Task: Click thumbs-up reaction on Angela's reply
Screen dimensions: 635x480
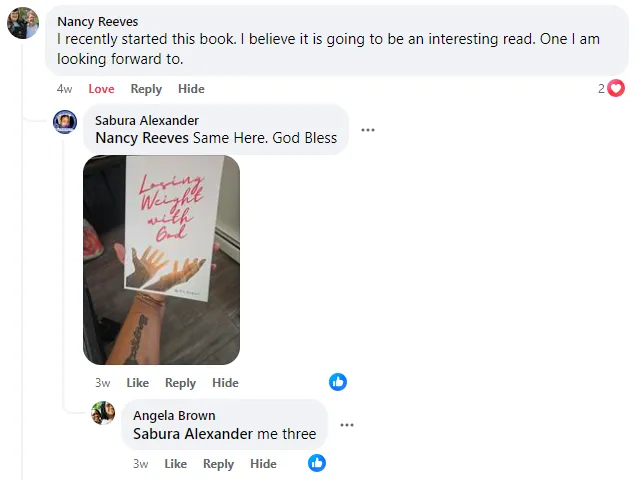Action: coord(317,463)
